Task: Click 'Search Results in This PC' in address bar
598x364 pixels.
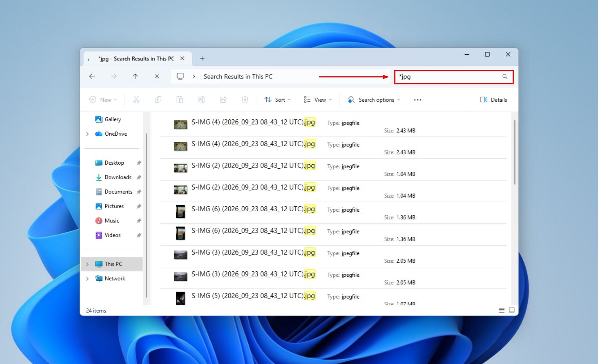Action: pyautogui.click(x=238, y=77)
